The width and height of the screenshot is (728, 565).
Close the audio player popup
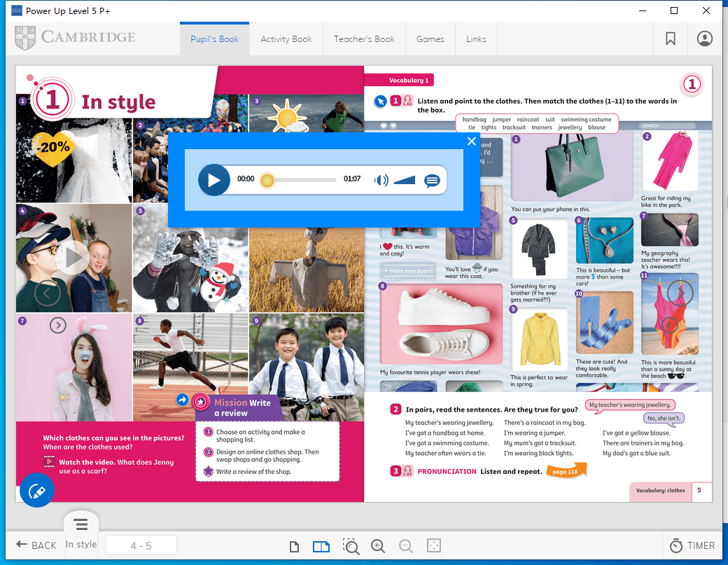pyautogui.click(x=471, y=141)
